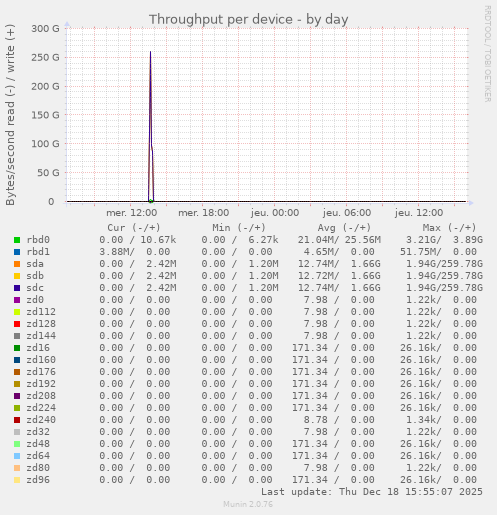497x515 pixels.
Task: Click the sda orange legend swatch
Action: tap(17, 264)
